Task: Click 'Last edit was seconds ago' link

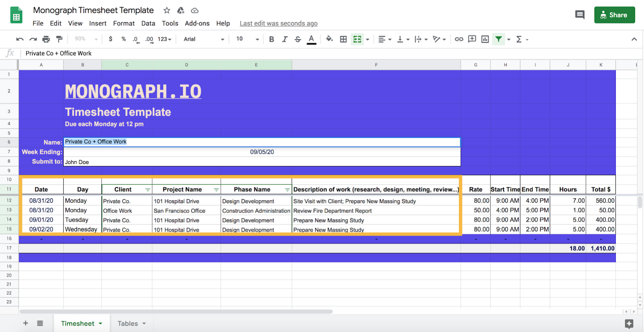Action: coord(279,23)
